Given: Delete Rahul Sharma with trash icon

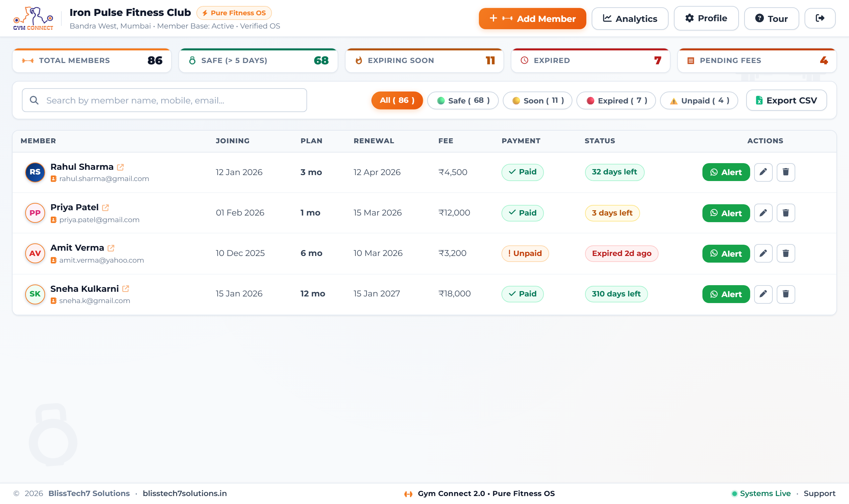Looking at the screenshot, I should pos(786,172).
